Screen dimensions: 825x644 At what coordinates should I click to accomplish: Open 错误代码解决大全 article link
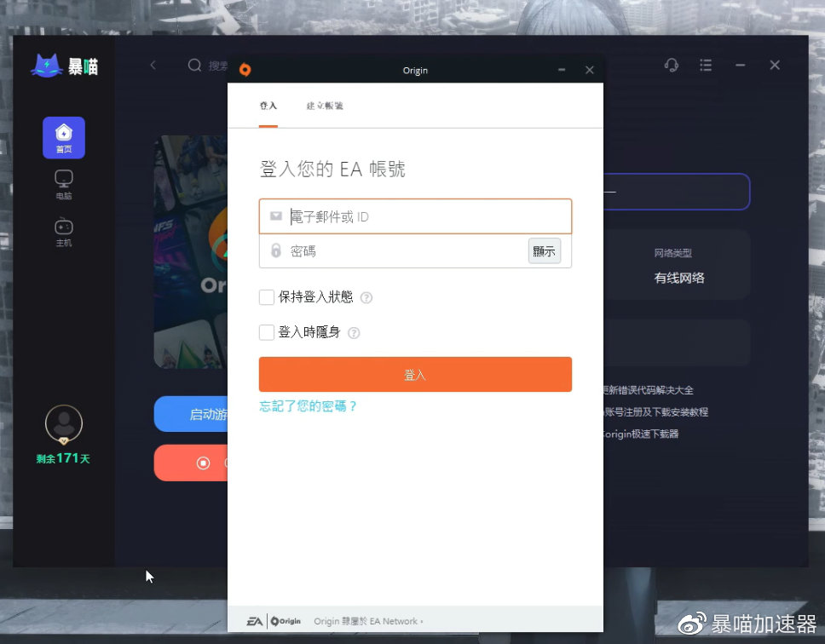coord(649,390)
